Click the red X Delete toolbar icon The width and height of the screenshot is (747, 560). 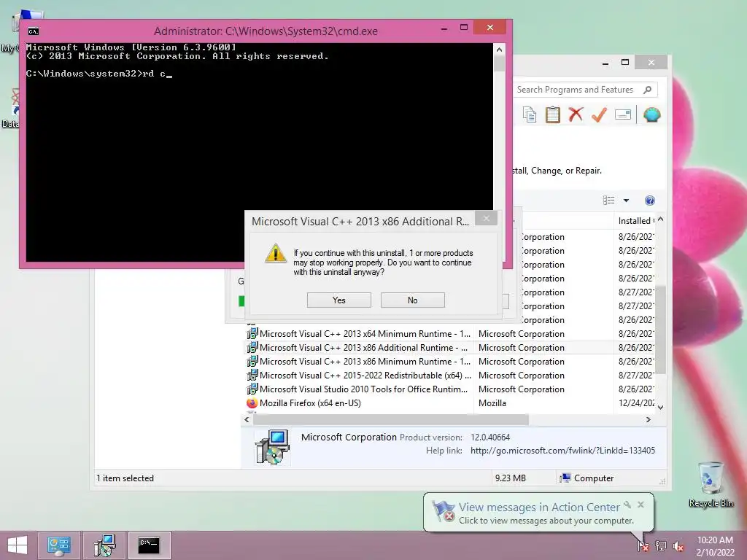pyautogui.click(x=576, y=114)
